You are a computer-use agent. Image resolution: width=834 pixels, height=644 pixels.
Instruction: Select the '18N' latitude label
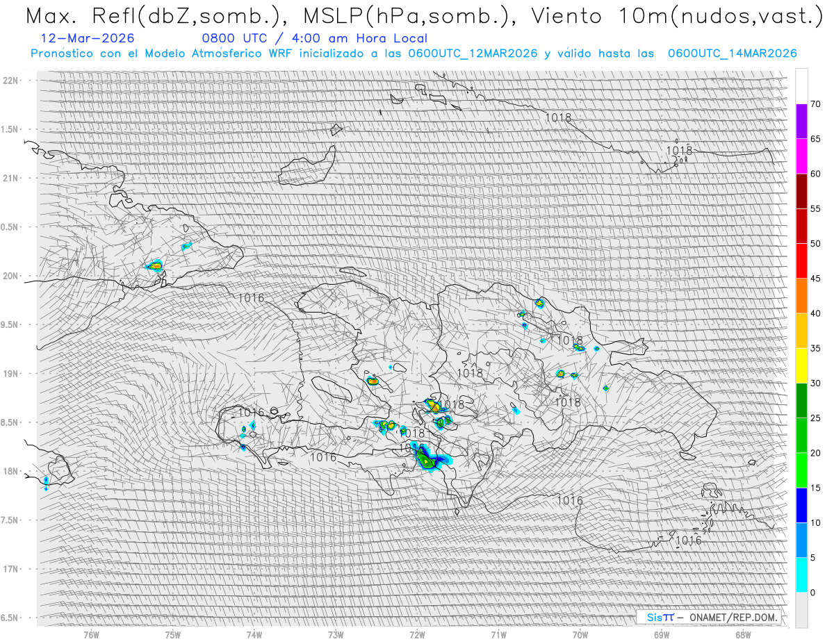[11, 471]
